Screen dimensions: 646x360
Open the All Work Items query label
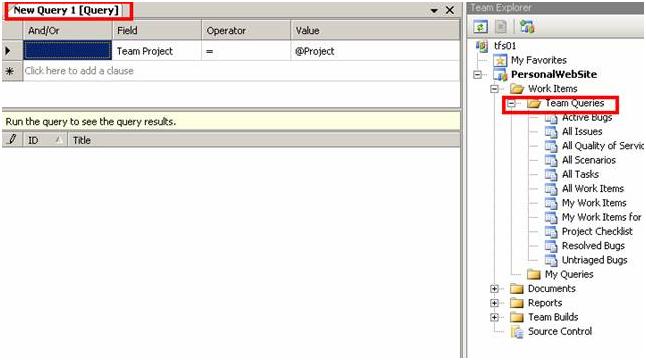click(x=593, y=189)
